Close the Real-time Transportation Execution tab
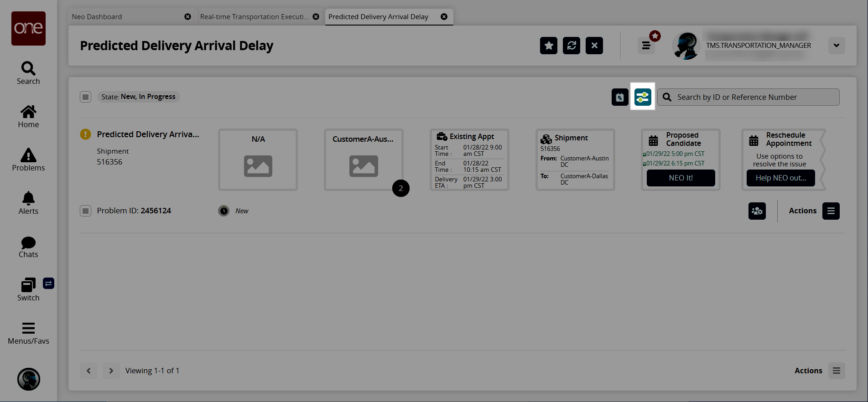 pyautogui.click(x=316, y=17)
